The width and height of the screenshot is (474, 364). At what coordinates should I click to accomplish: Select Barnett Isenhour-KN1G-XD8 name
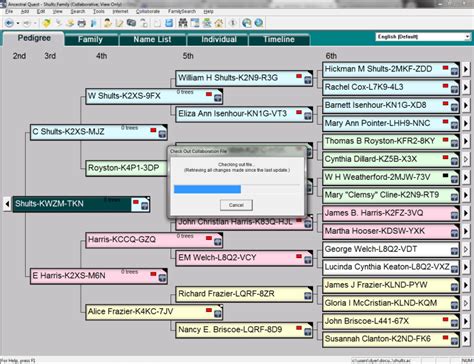tap(375, 105)
